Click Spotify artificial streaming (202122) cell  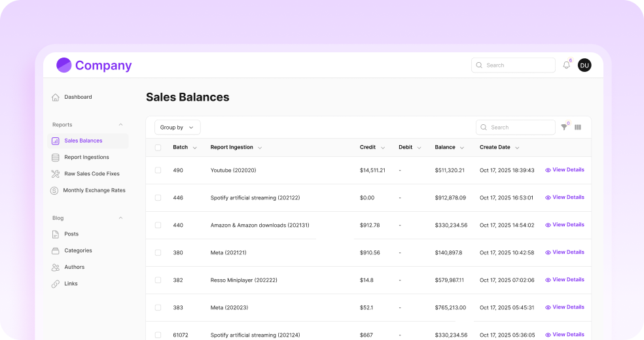[255, 197]
